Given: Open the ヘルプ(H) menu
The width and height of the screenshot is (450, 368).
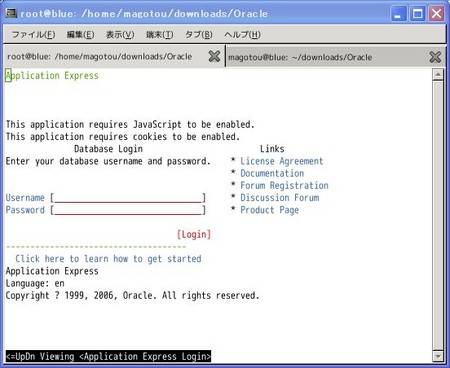Looking at the screenshot, I should tap(242, 35).
